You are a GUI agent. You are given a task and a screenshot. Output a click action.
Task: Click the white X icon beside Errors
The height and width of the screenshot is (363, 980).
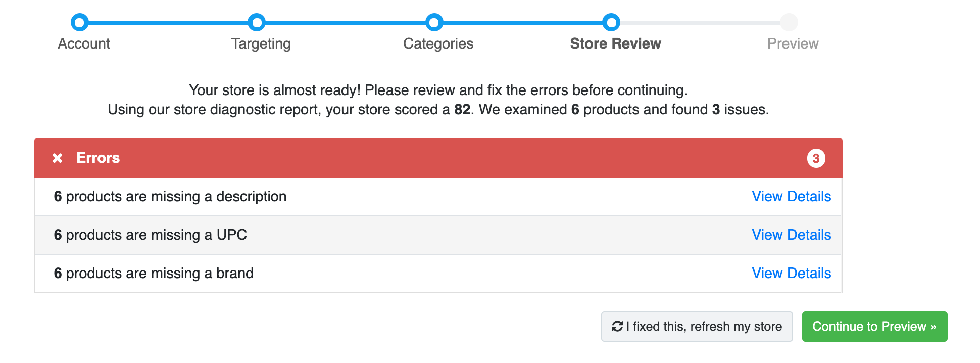58,158
